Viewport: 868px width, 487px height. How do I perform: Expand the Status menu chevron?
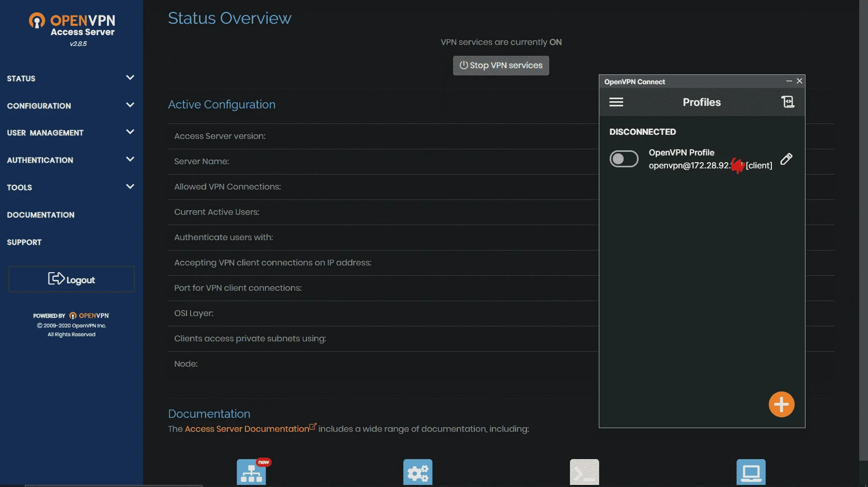coord(130,78)
